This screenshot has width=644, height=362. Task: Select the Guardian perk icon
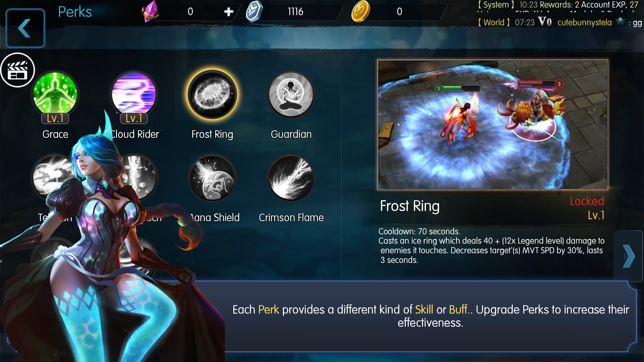click(x=291, y=94)
